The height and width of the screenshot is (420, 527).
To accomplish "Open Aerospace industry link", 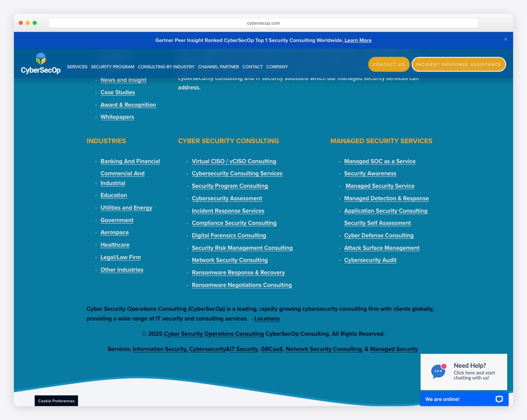I will pos(115,233).
